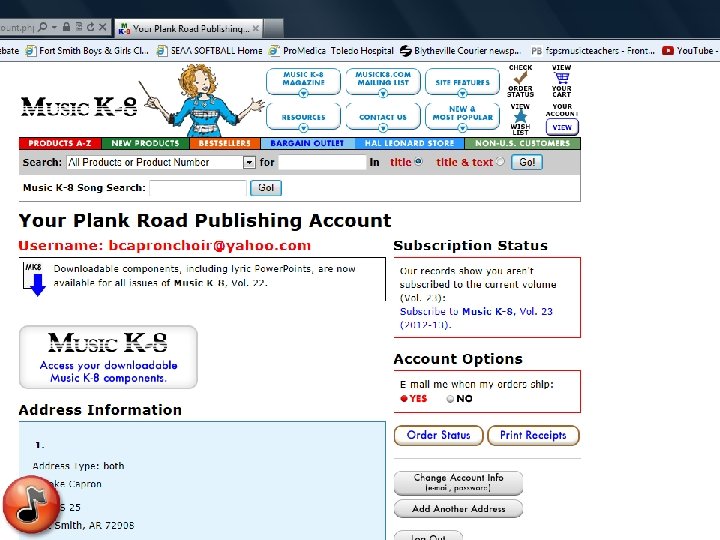Click the product search Go! button
This screenshot has height=540, width=720.
(x=527, y=162)
